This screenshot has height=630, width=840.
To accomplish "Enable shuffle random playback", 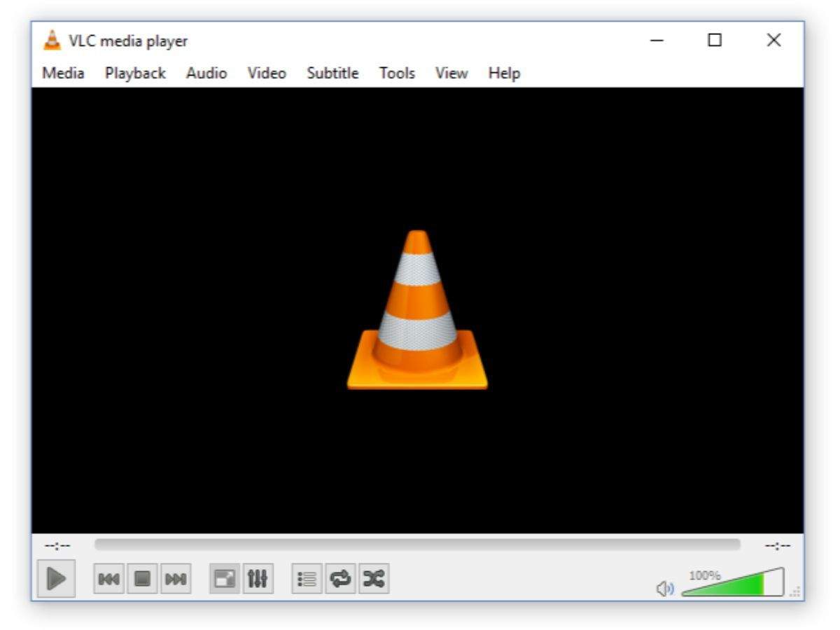I will (x=374, y=579).
